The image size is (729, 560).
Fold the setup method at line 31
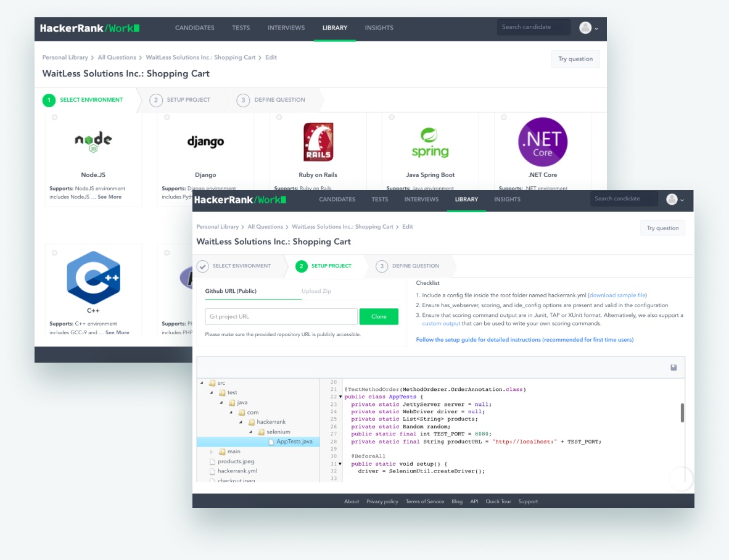point(340,464)
